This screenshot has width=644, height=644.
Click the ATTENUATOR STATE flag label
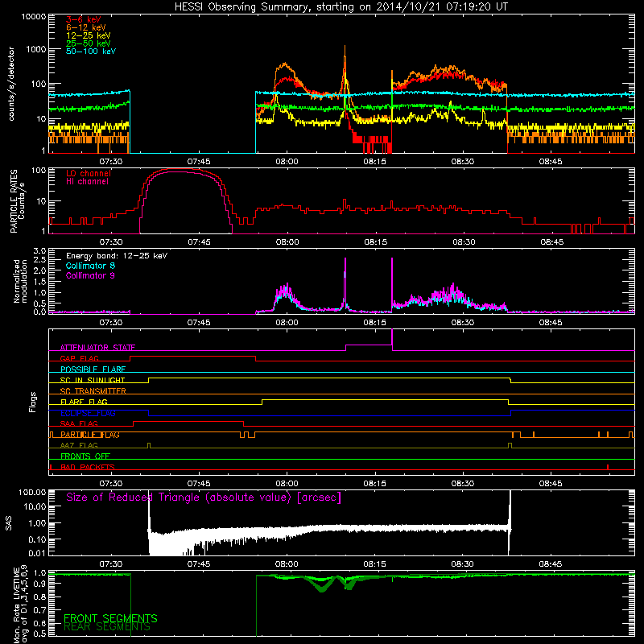pos(97,348)
